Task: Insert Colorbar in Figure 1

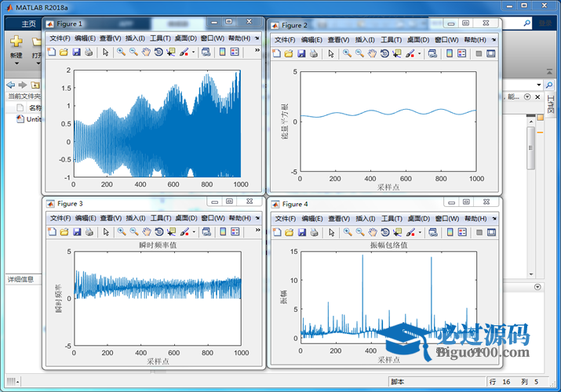Action: point(223,53)
